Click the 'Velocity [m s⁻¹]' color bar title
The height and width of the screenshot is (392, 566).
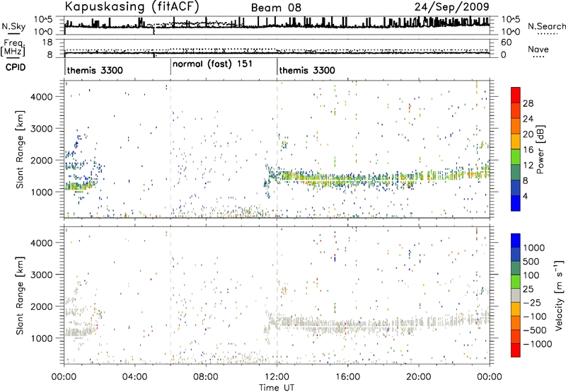[x=559, y=295]
